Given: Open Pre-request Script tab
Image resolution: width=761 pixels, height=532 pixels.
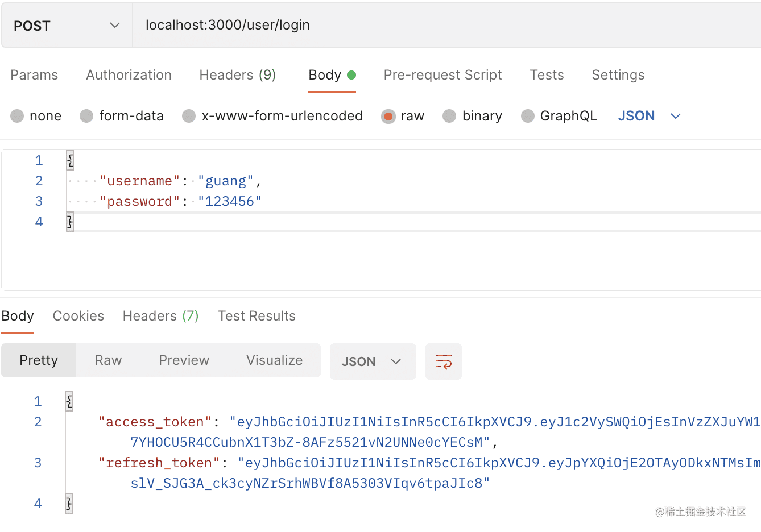Looking at the screenshot, I should [442, 75].
